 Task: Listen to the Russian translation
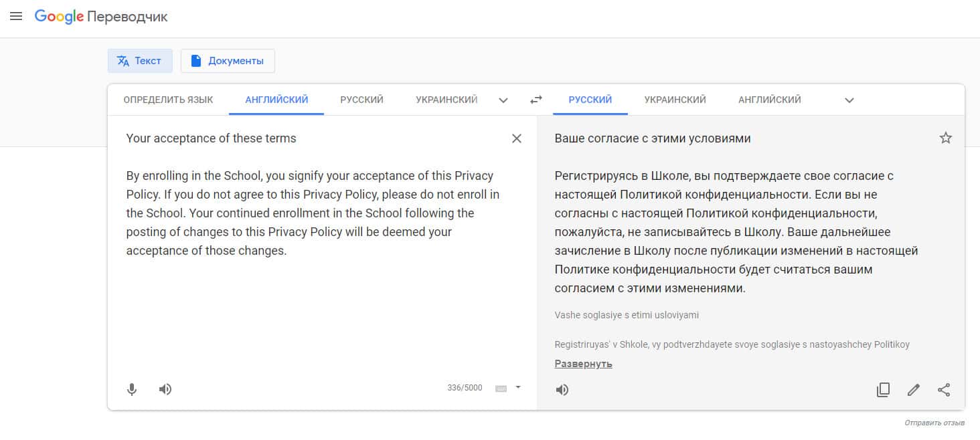click(x=562, y=389)
